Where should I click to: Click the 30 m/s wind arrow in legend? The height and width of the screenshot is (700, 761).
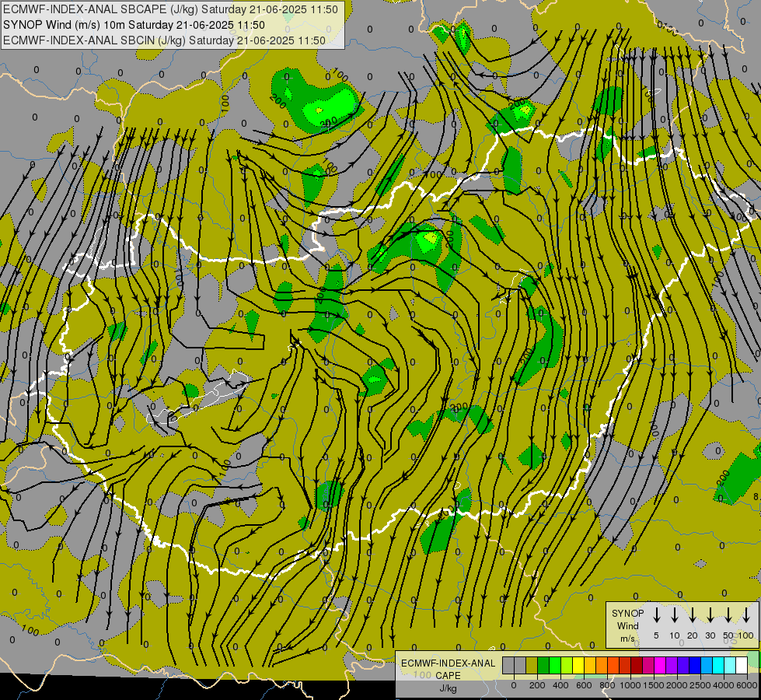tap(710, 615)
